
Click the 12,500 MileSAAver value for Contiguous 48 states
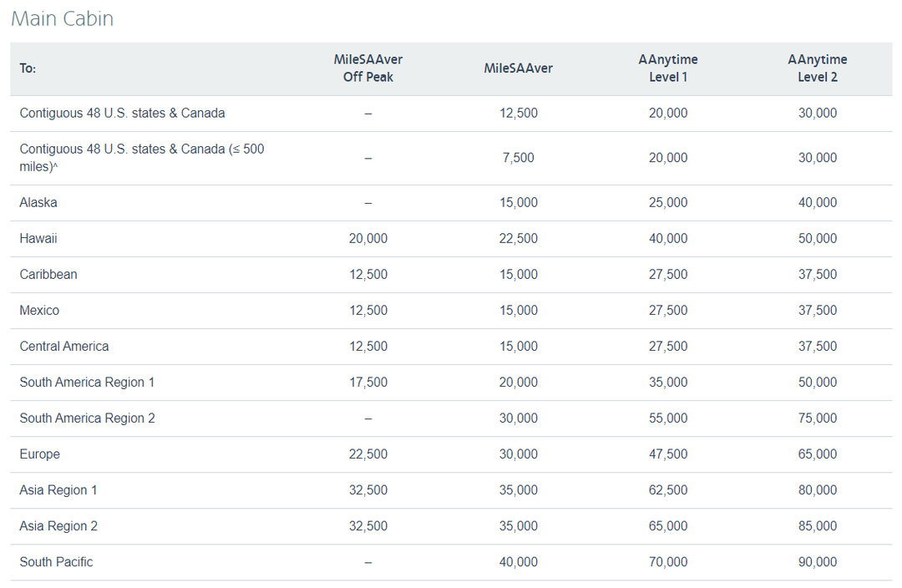point(519,113)
